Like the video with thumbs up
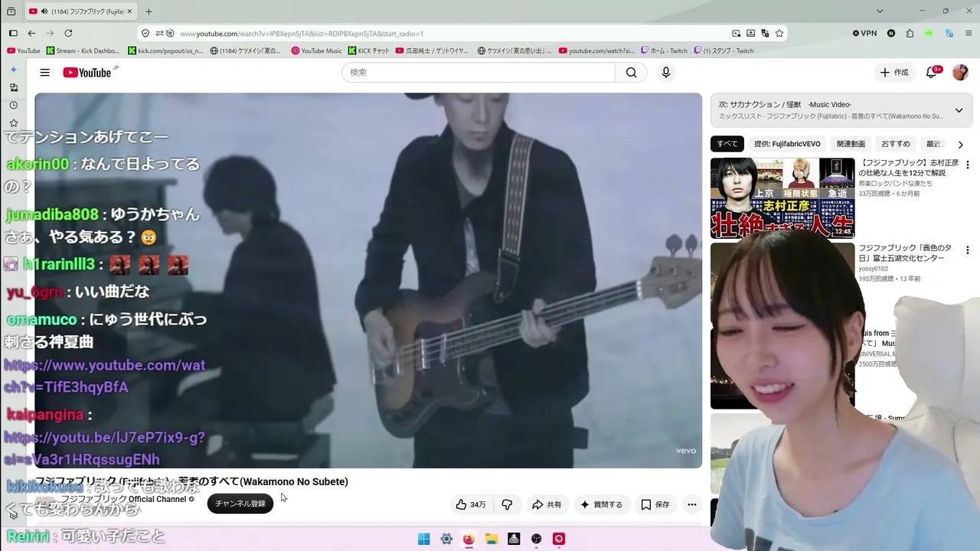 click(x=471, y=504)
